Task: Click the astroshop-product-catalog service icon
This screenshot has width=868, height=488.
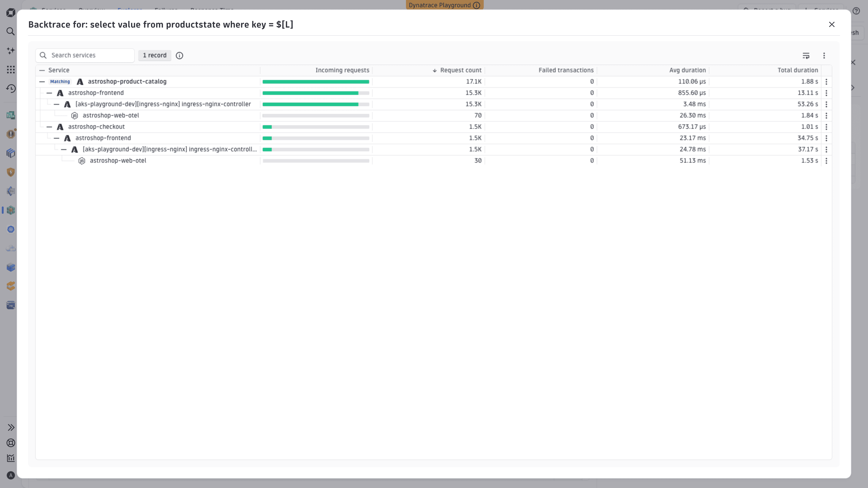Action: click(80, 82)
